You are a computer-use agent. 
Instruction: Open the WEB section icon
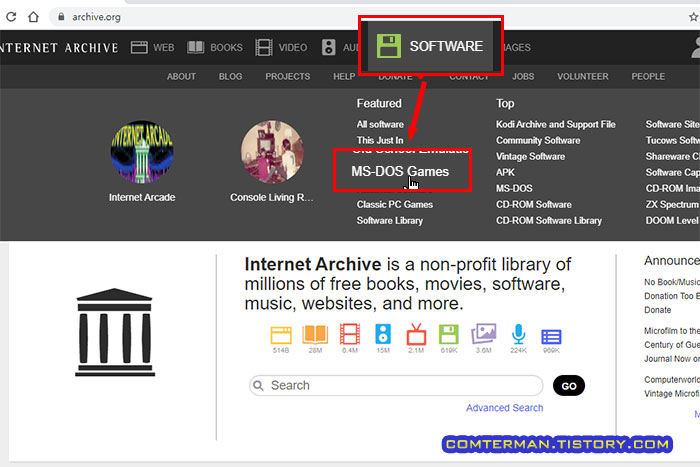(139, 47)
